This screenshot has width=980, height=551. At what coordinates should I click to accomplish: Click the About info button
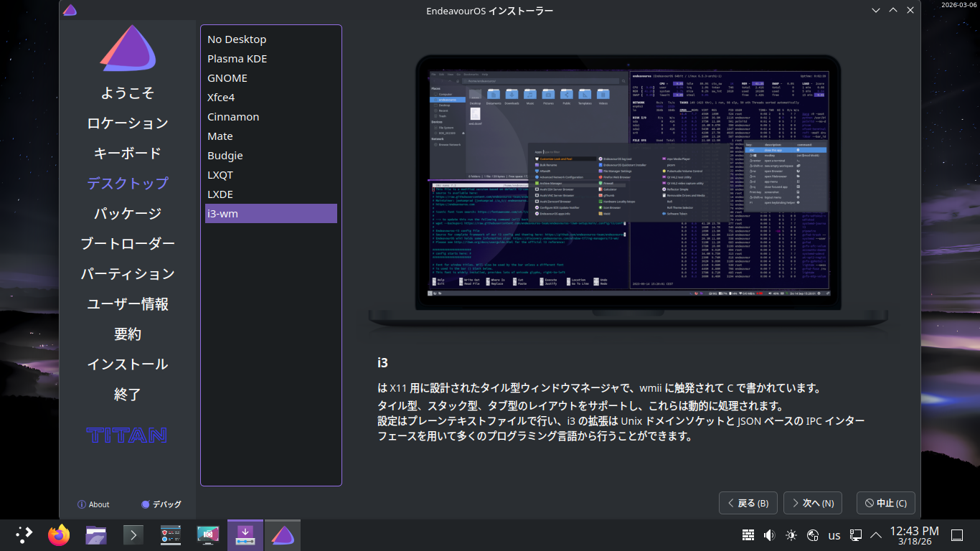[x=93, y=504]
